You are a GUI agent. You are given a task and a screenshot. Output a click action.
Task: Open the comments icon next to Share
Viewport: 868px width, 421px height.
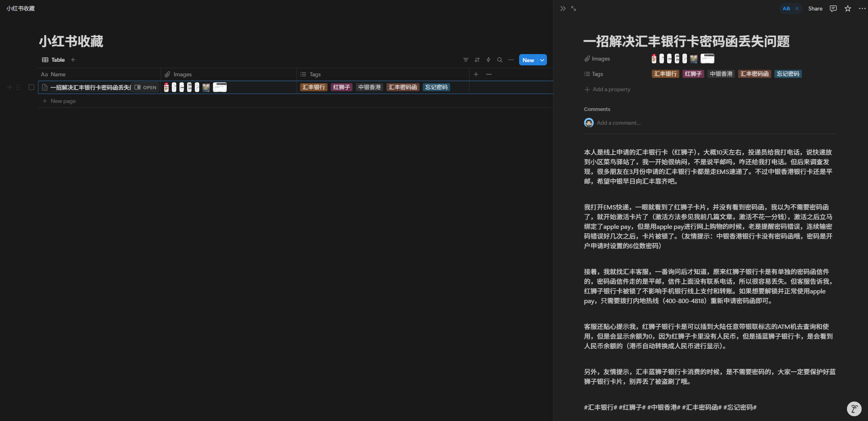click(x=833, y=8)
